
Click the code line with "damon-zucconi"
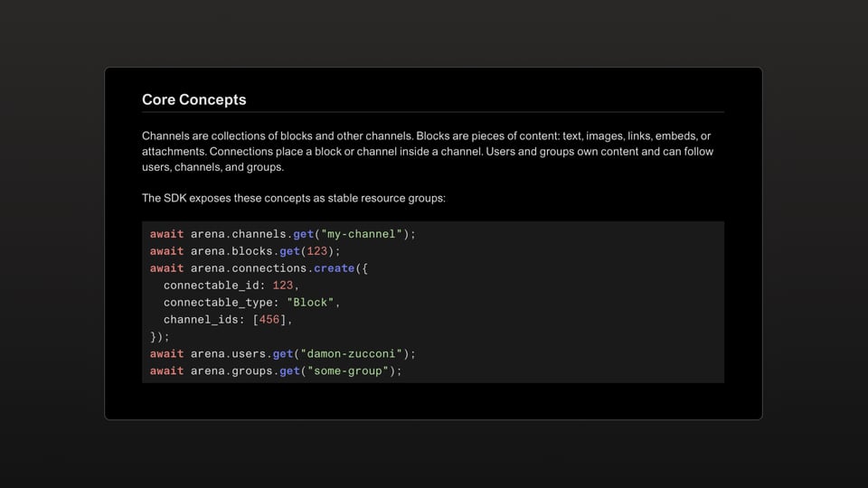(282, 354)
